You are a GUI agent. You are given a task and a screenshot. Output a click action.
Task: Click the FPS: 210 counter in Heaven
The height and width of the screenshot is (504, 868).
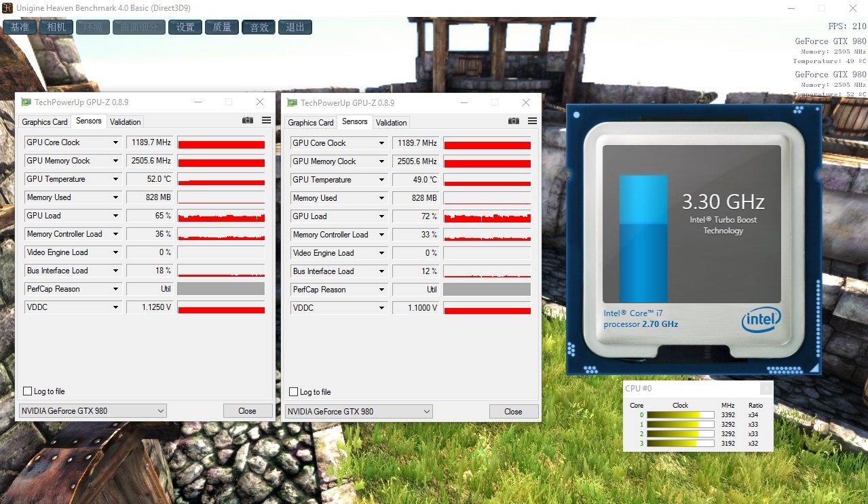847,26
